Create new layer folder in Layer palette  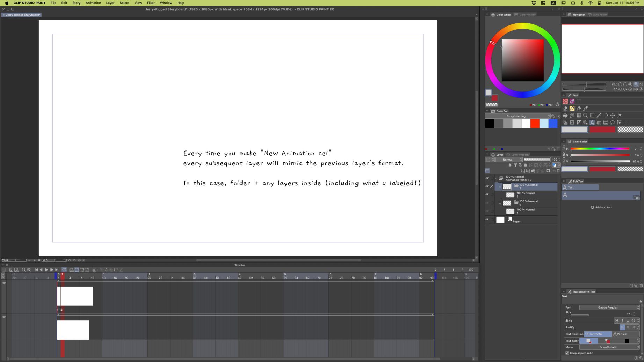coord(533,171)
